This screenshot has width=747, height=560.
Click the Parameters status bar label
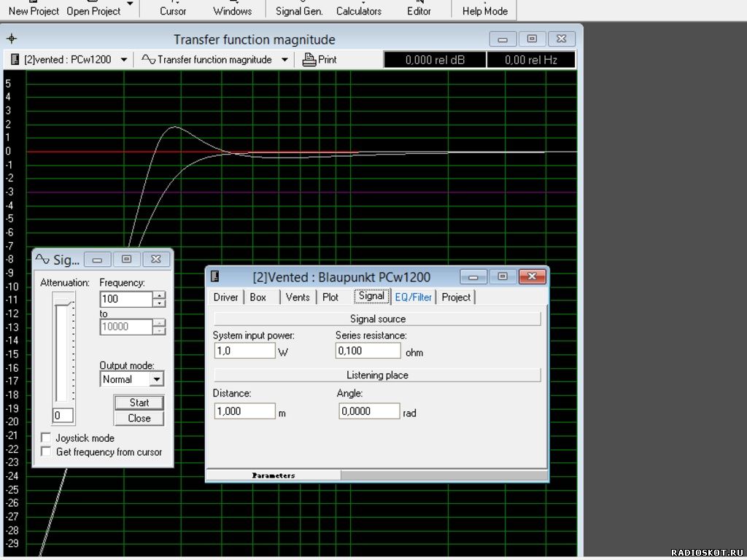(x=274, y=475)
